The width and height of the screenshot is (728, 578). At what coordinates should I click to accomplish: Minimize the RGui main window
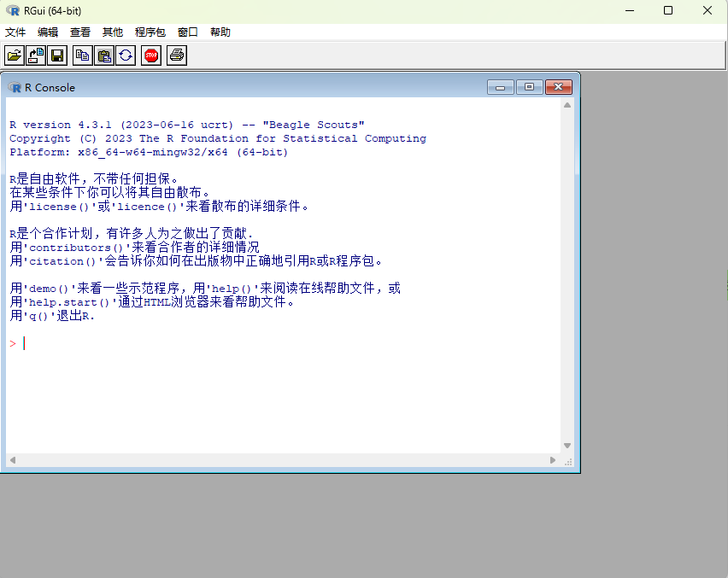630,10
